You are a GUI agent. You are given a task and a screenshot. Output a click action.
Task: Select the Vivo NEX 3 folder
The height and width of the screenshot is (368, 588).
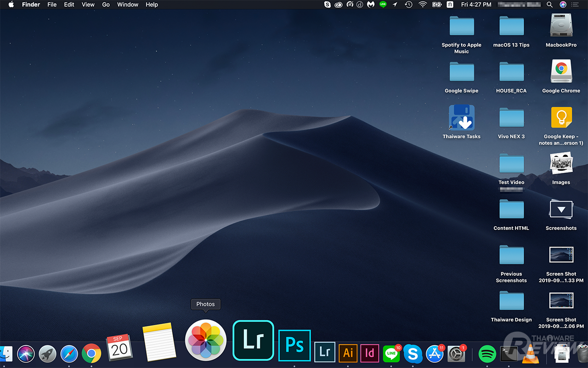tap(511, 119)
